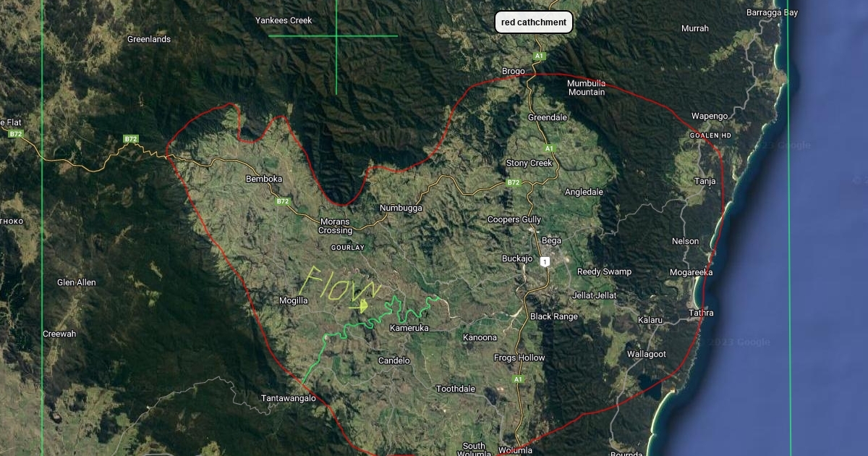
Task: Click the A1 route shield above Brogo
Action: tap(538, 56)
